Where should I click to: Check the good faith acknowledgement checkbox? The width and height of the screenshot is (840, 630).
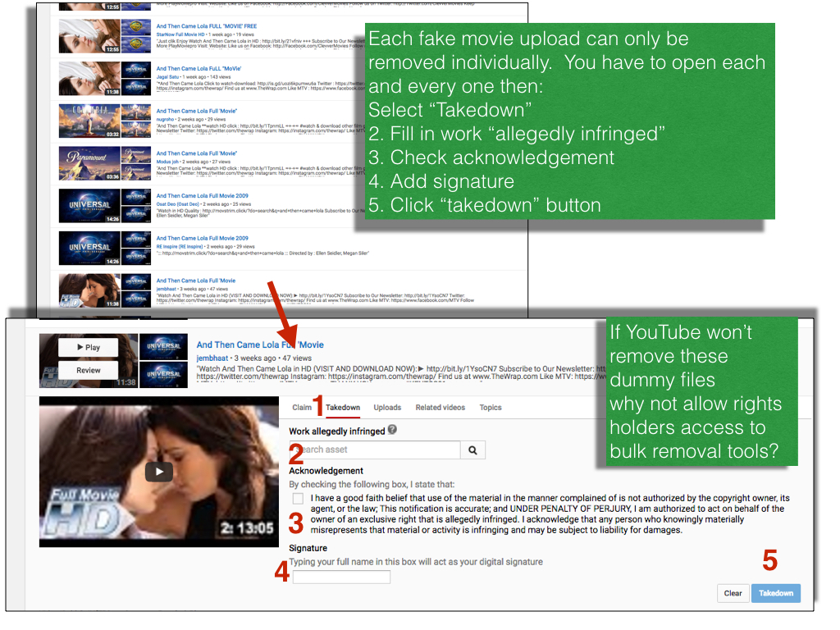[298, 499]
